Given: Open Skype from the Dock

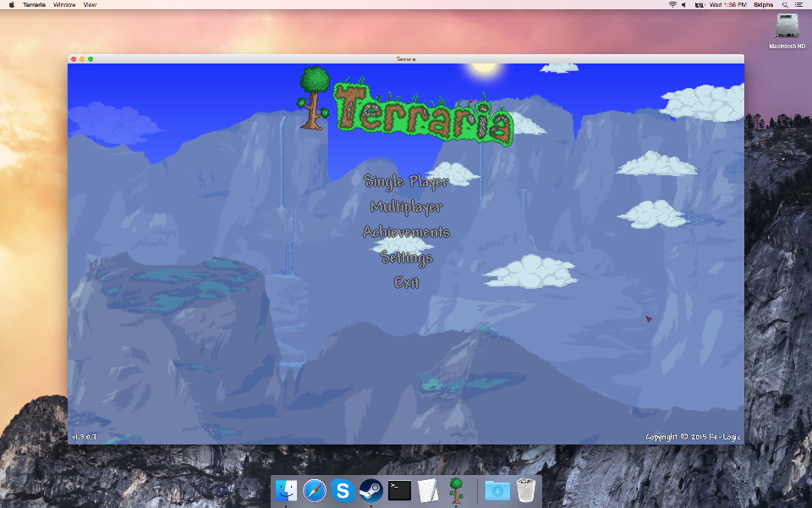Looking at the screenshot, I should point(343,490).
